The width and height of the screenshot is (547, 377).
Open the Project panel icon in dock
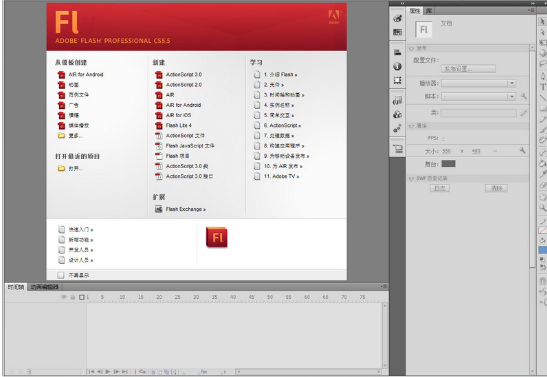[x=397, y=149]
